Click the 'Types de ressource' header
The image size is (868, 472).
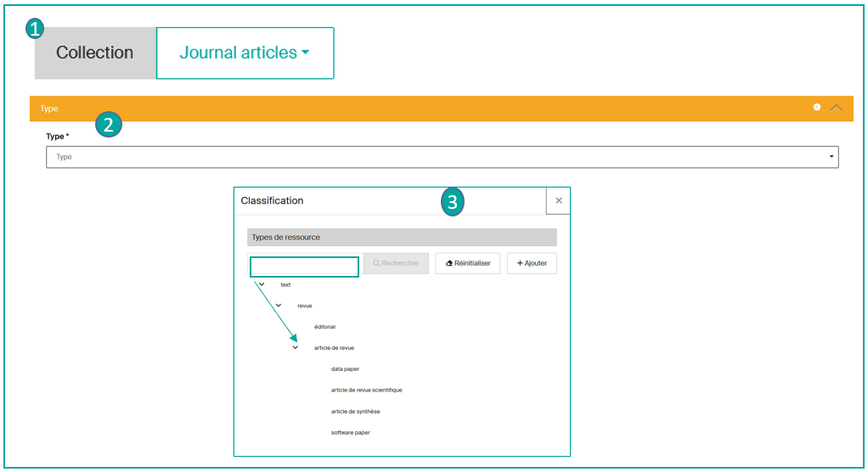point(402,237)
